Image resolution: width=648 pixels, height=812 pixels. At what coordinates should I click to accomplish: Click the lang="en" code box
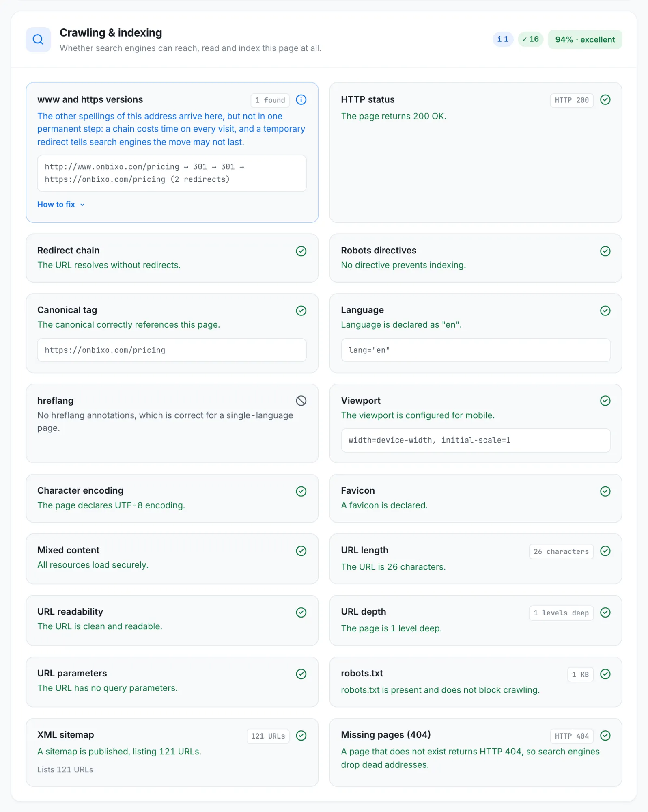(476, 350)
